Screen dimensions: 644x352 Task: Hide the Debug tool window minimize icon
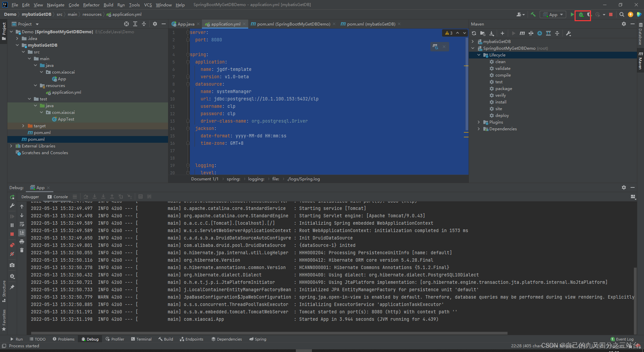(x=633, y=187)
